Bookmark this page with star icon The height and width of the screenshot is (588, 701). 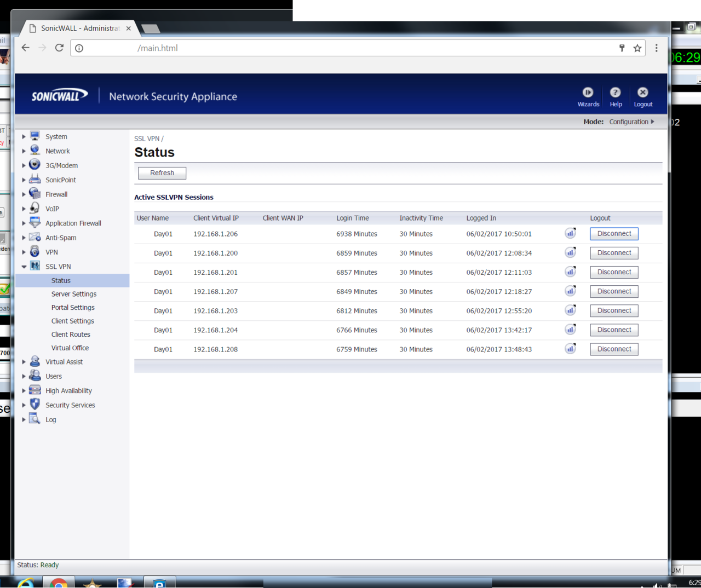click(x=637, y=48)
